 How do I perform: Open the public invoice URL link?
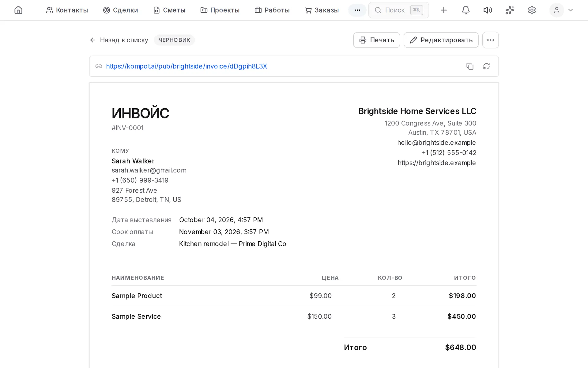(187, 66)
